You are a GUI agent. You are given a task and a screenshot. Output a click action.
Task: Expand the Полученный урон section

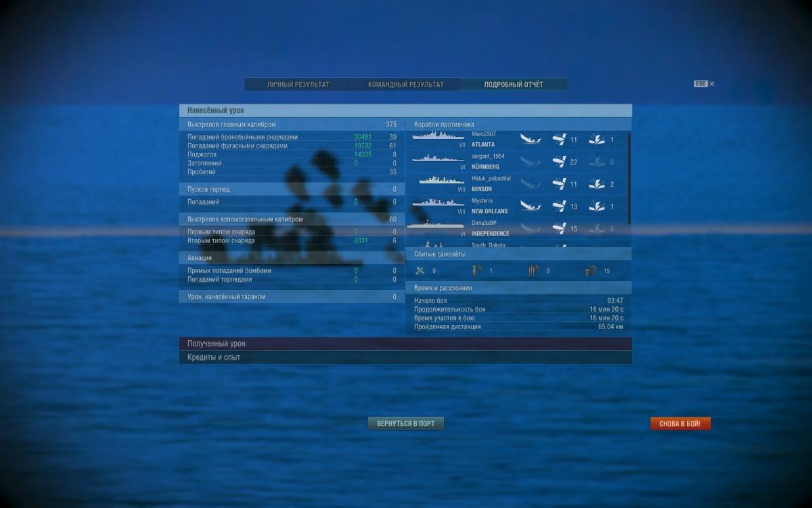pyautogui.click(x=405, y=344)
